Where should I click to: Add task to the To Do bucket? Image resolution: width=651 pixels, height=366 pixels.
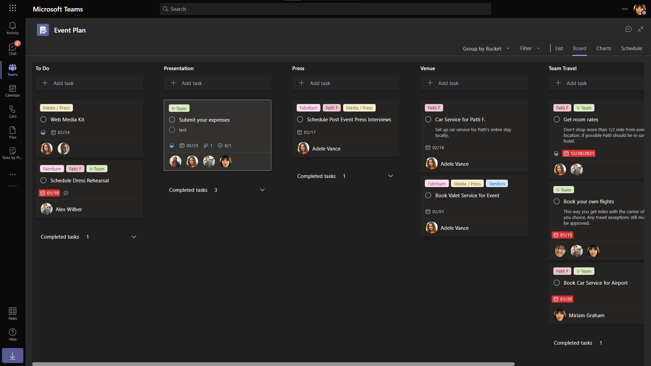click(89, 83)
